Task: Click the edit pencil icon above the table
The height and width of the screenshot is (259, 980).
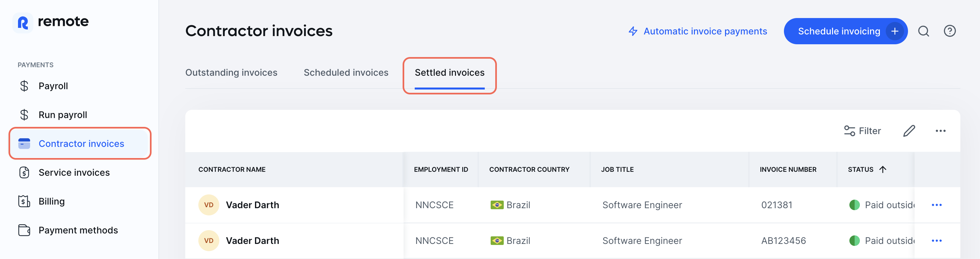Action: click(x=910, y=130)
